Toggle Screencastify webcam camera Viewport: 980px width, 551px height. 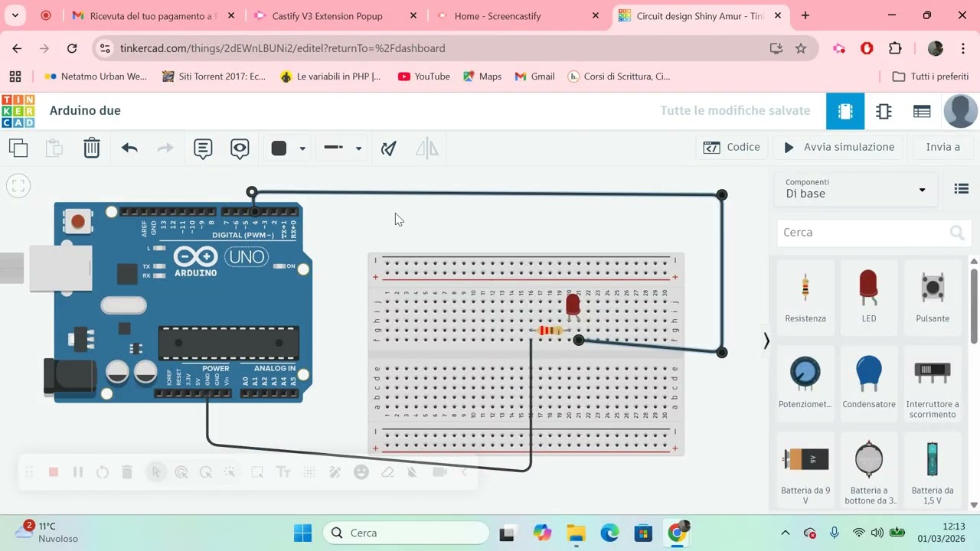[x=439, y=472]
